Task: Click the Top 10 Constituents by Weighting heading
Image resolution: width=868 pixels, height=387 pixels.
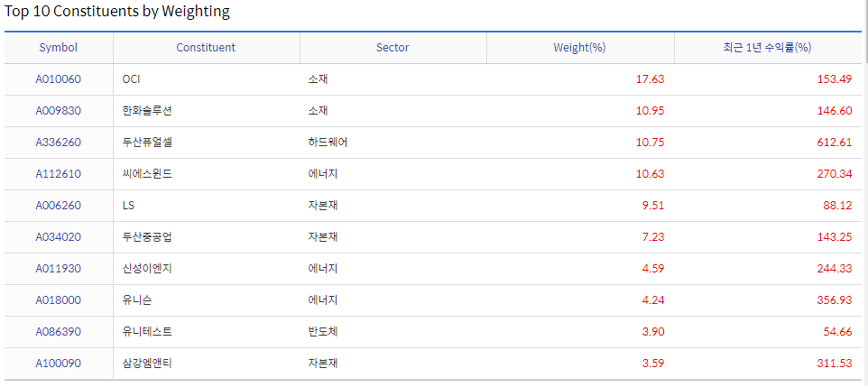Action: coord(117,12)
